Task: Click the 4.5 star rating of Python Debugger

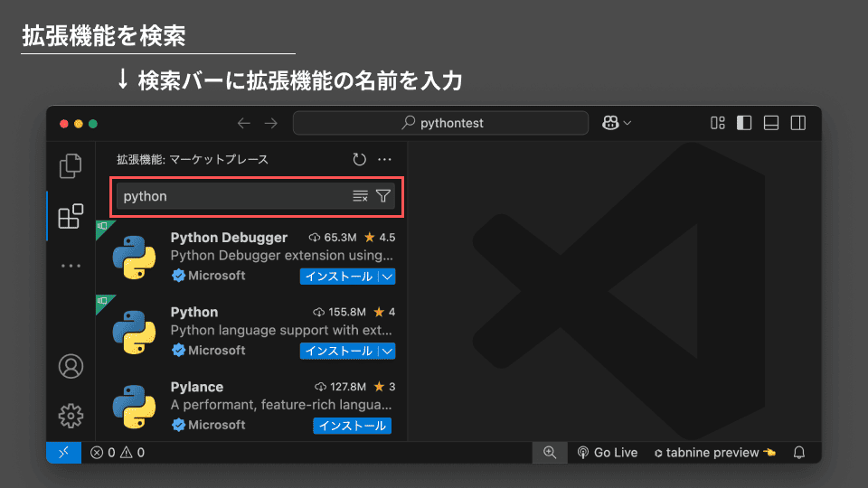Action: 380,238
